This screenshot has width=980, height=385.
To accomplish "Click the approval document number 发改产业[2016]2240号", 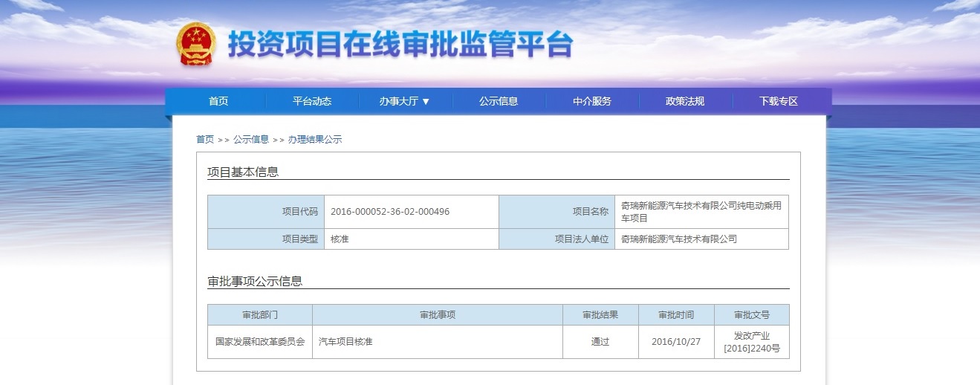I will click(752, 342).
